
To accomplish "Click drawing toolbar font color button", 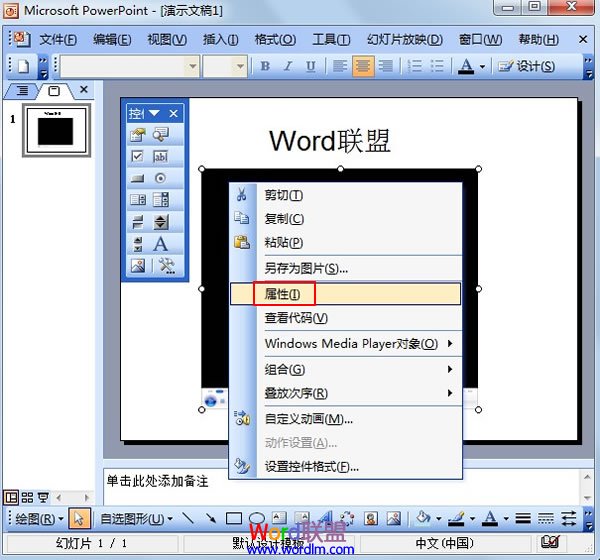I will tap(490, 519).
